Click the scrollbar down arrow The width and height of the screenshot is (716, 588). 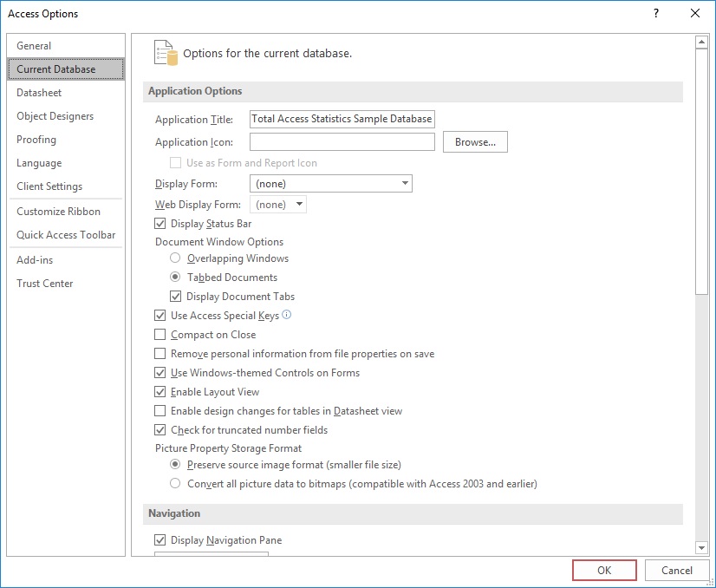point(701,547)
